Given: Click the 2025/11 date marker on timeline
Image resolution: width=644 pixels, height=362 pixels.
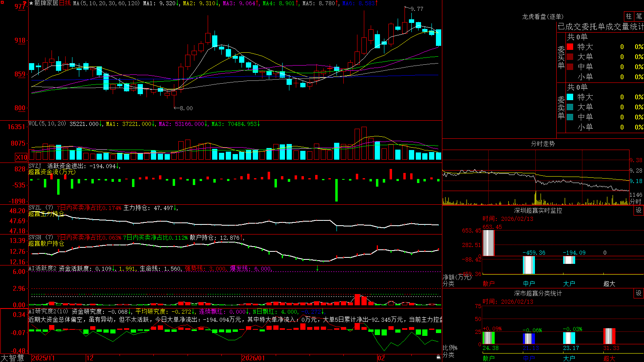Looking at the screenshot, I should tap(43, 358).
